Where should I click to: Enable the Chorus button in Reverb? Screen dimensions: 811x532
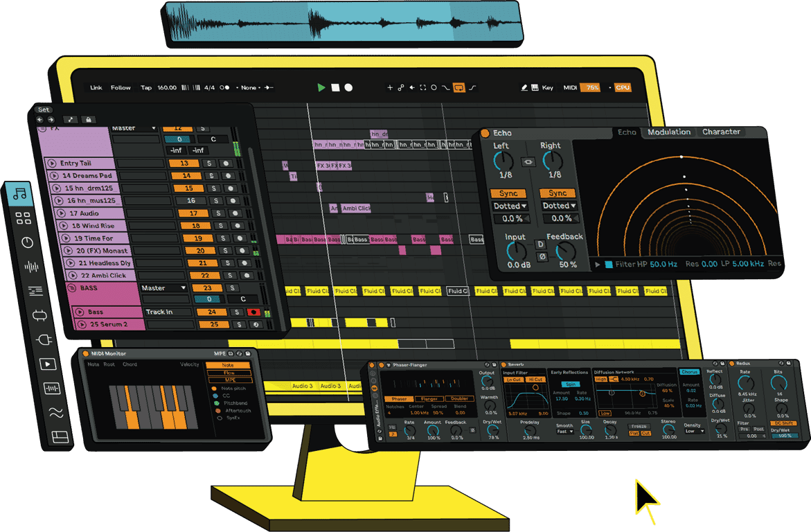(689, 372)
